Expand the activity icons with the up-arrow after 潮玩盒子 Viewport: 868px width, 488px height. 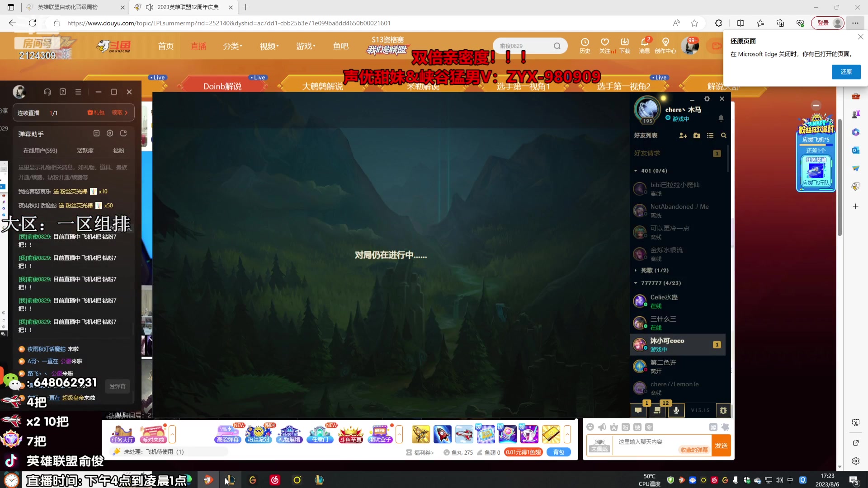tap(399, 434)
